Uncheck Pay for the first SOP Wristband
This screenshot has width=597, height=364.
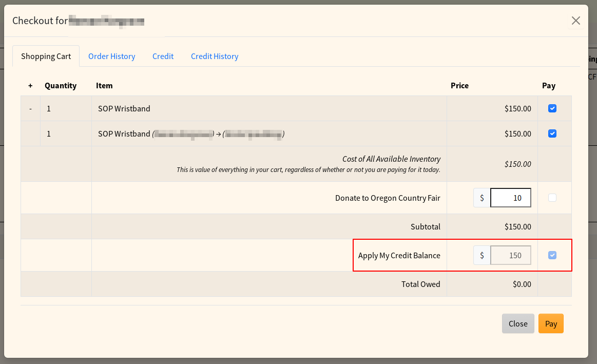click(552, 108)
